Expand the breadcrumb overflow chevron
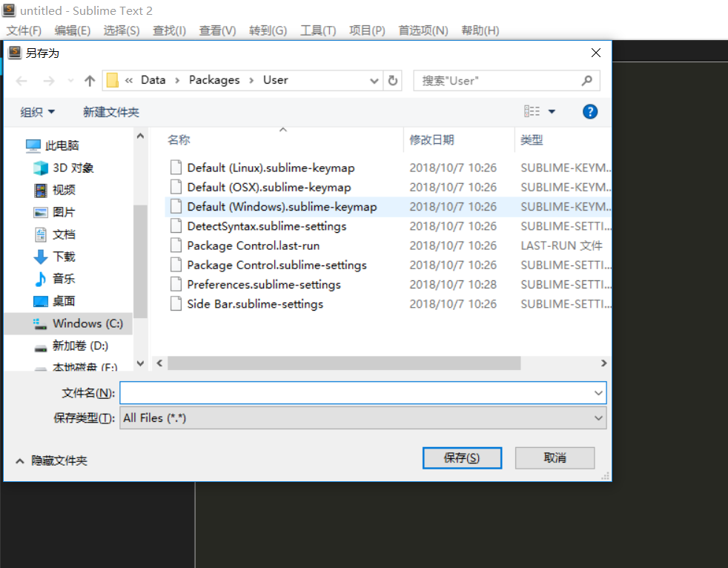728x568 pixels. 129,80
